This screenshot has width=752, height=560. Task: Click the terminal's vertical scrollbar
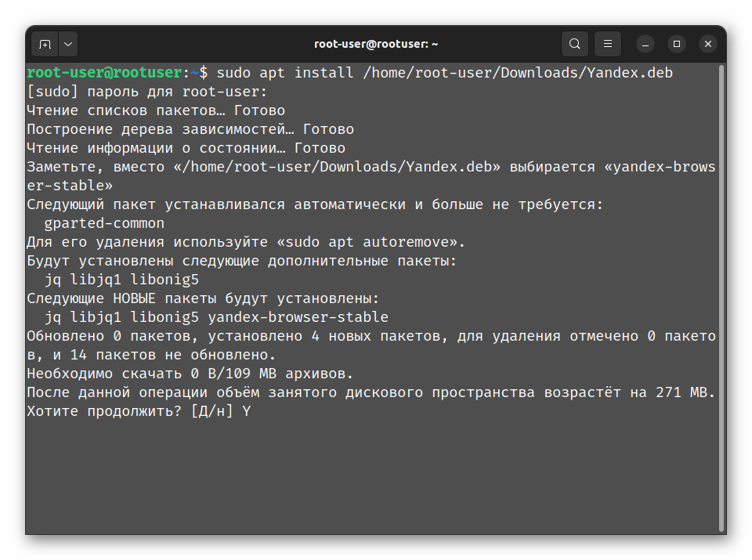pyautogui.click(x=721, y=298)
